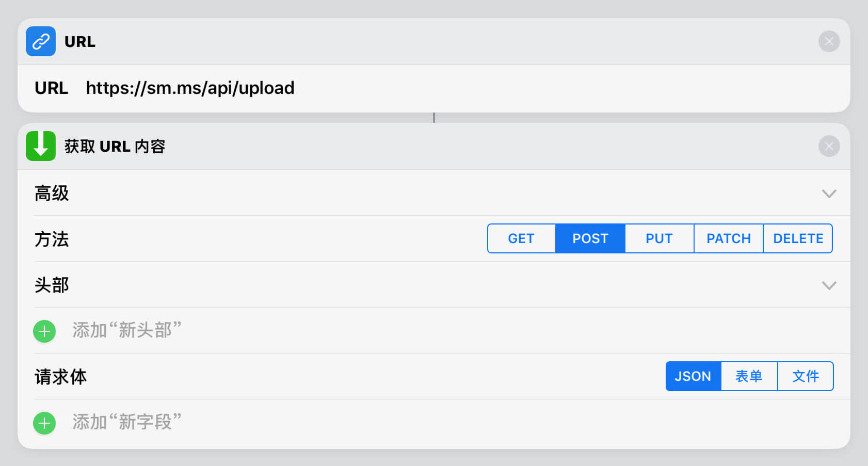Switch request body to 表单

(749, 376)
